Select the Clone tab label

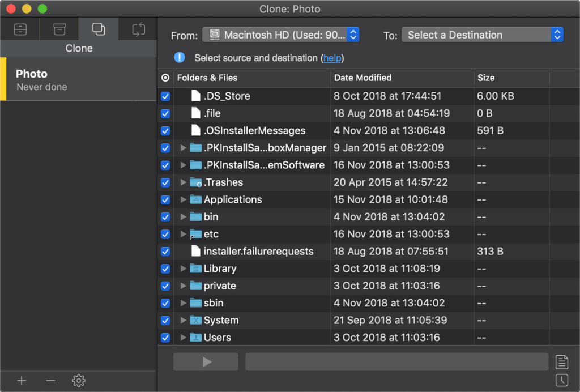(x=79, y=48)
